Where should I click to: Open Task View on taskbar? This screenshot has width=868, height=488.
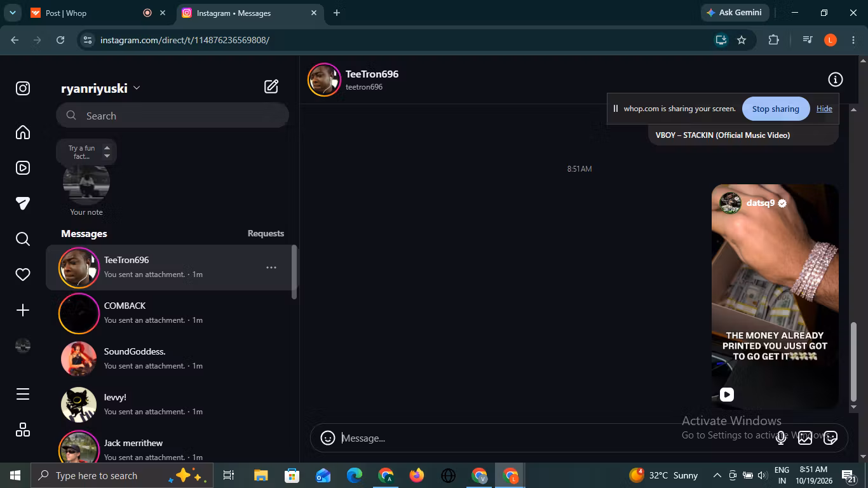point(229,475)
